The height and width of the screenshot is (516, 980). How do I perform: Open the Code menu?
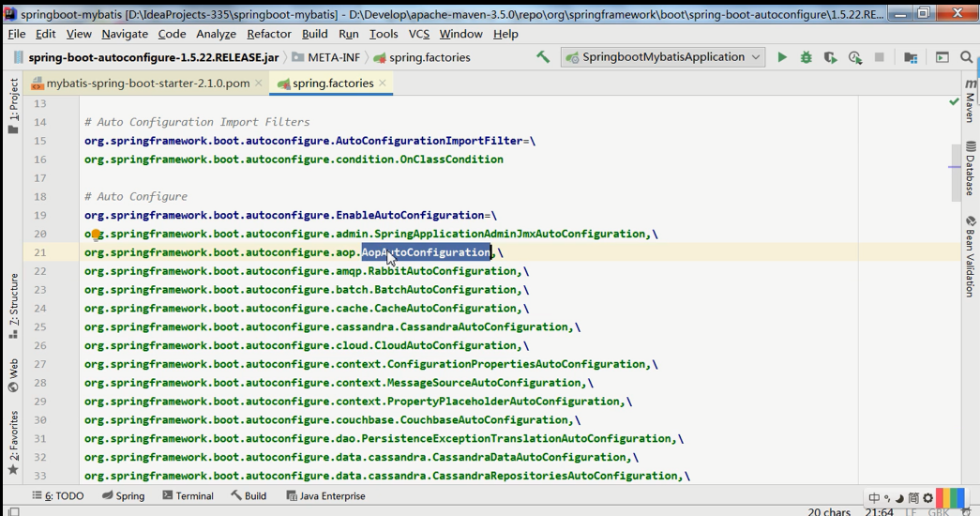[172, 34]
